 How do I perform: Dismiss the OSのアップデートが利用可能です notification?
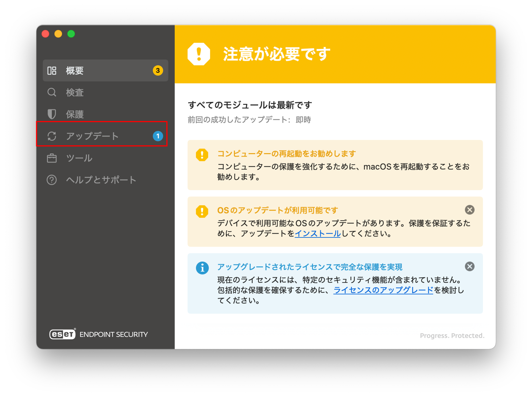coord(470,210)
